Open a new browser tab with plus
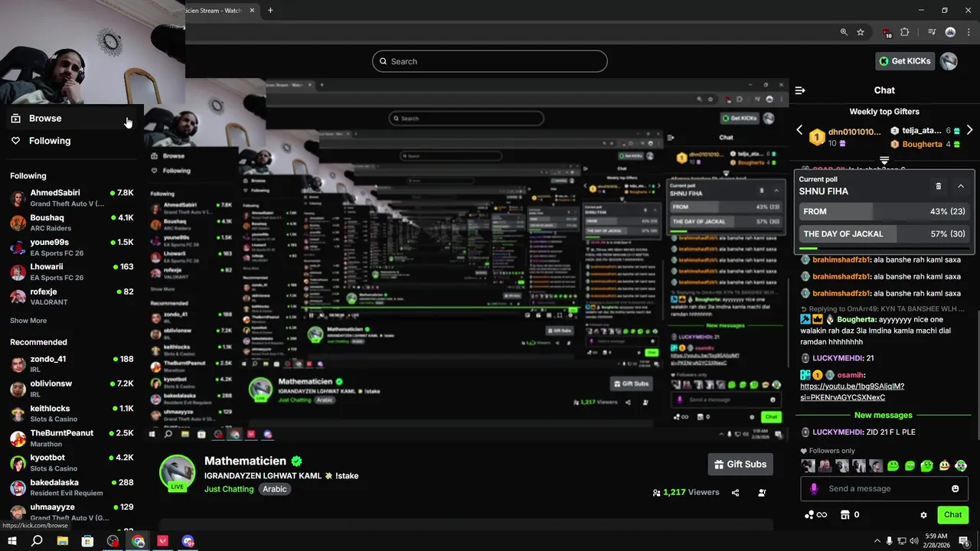 click(270, 11)
